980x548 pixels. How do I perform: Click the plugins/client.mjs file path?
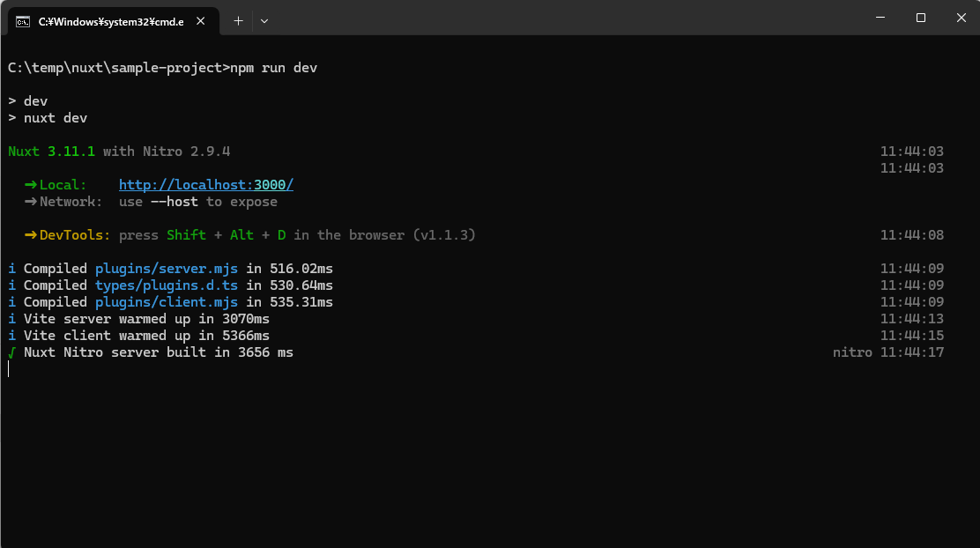pos(167,302)
